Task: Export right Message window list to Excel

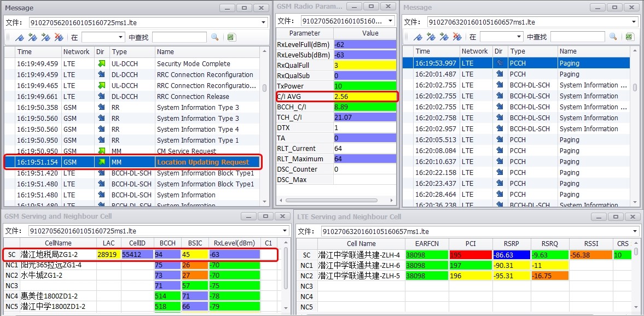Action: [x=629, y=37]
